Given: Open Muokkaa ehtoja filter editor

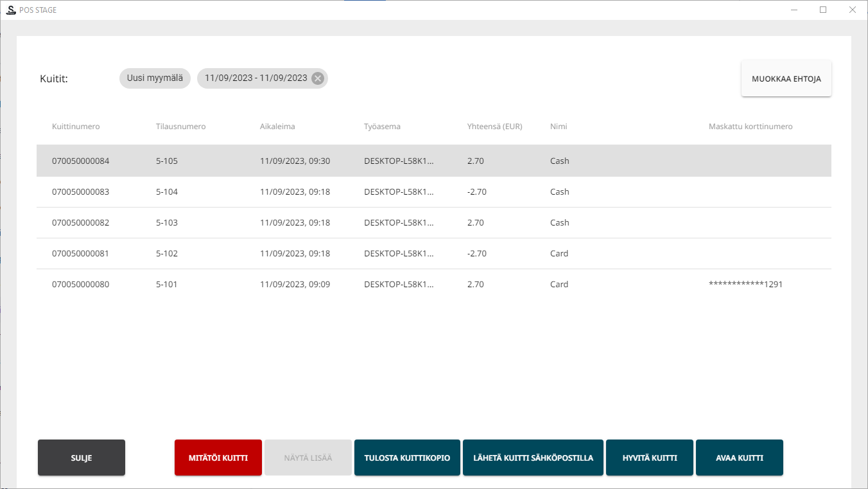Looking at the screenshot, I should [786, 78].
